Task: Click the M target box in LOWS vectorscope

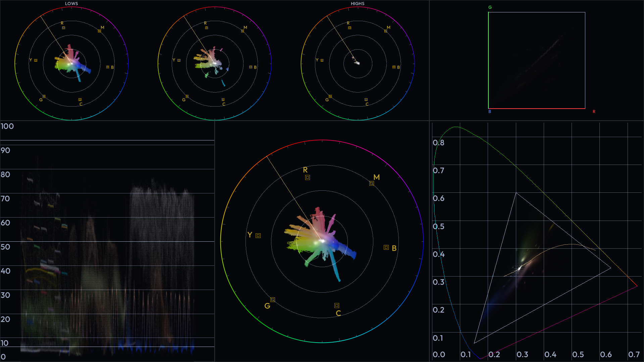Action: [99, 31]
